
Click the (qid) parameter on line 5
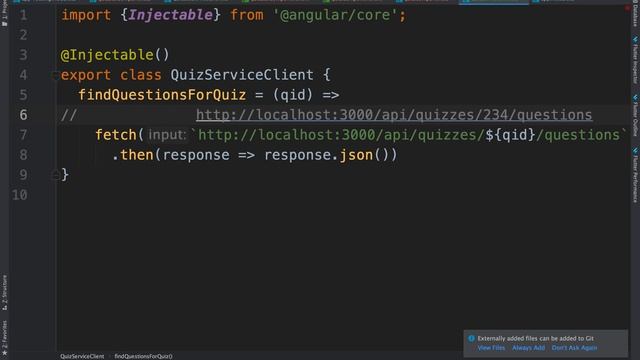point(293,95)
